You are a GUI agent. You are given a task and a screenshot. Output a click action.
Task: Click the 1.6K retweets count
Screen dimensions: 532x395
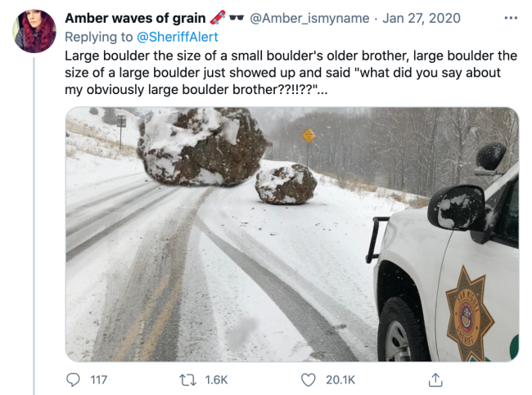click(x=216, y=379)
